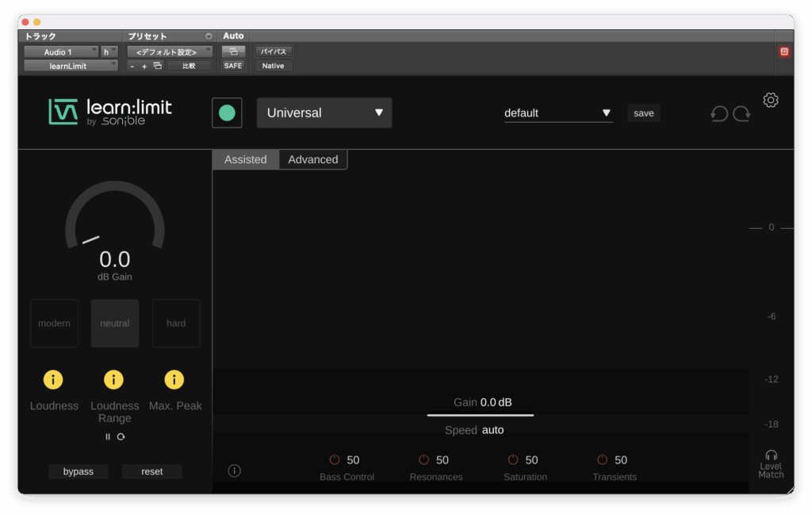
Task: Restart the loudness measurement with the loop icon
Action: tap(121, 437)
